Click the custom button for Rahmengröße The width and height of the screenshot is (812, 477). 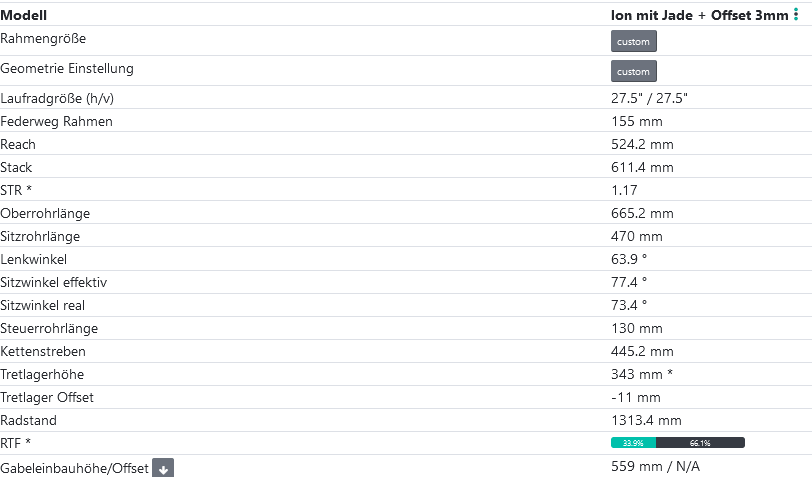(x=633, y=41)
